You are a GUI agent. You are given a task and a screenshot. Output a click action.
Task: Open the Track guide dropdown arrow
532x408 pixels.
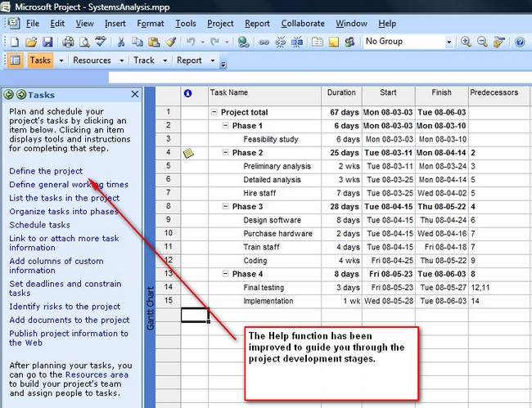tap(165, 61)
